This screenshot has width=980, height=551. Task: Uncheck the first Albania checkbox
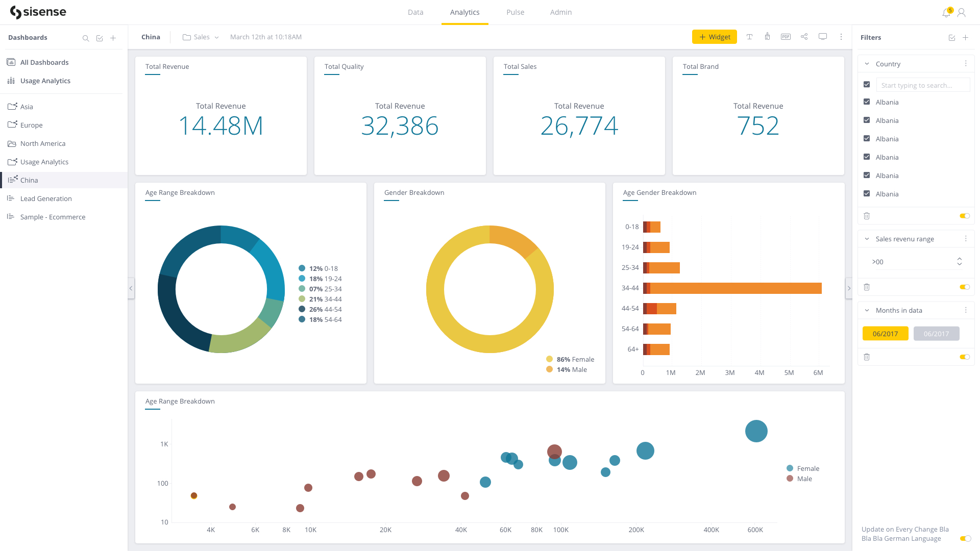(x=867, y=102)
